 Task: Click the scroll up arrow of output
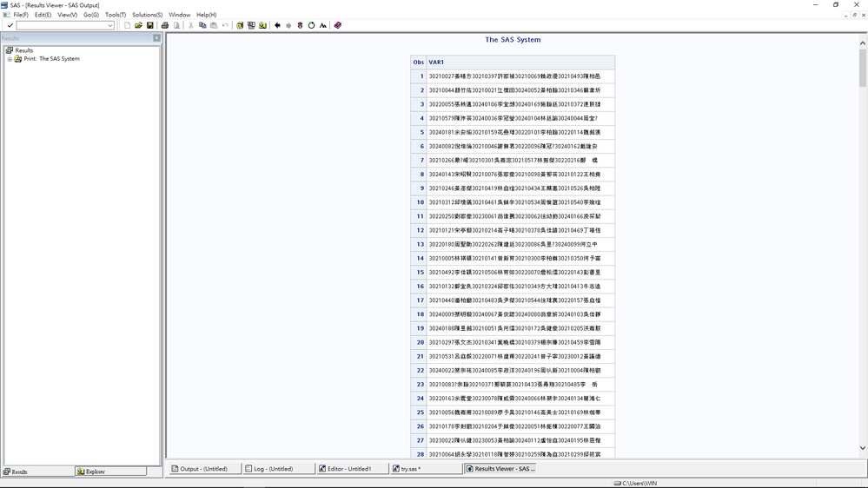click(x=863, y=43)
